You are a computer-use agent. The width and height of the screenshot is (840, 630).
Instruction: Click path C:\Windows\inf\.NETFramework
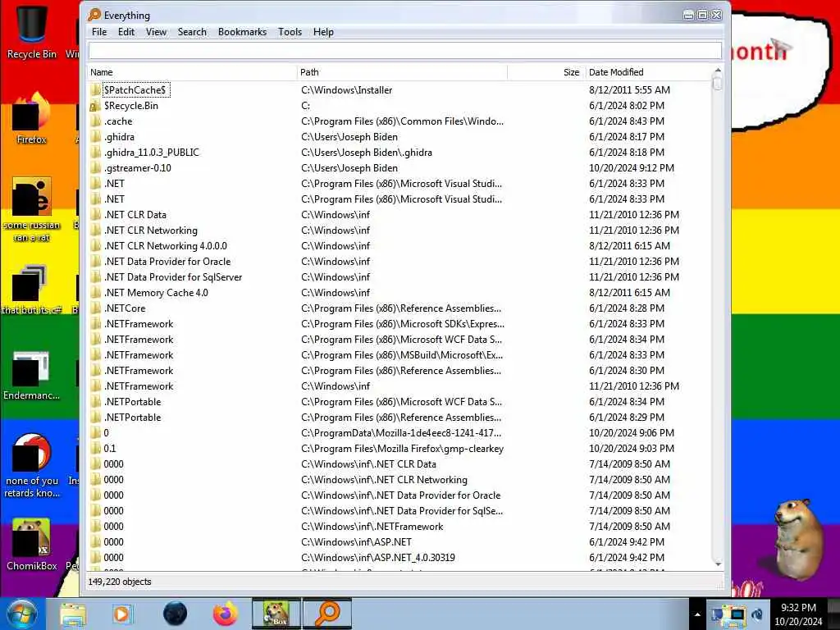(x=372, y=527)
